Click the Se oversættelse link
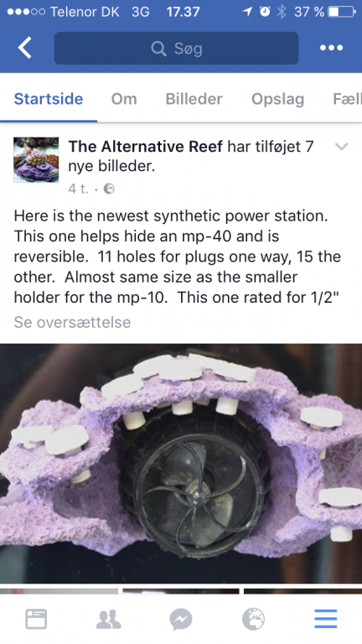 click(x=72, y=322)
